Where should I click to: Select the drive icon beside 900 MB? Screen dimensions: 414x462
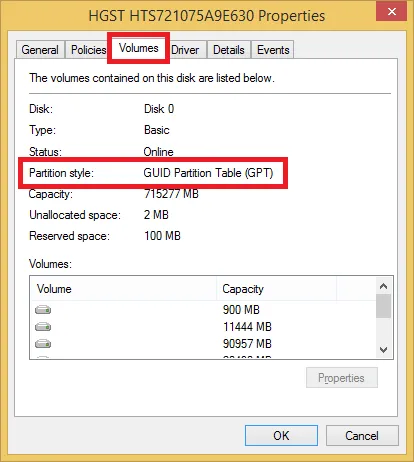tap(43, 310)
